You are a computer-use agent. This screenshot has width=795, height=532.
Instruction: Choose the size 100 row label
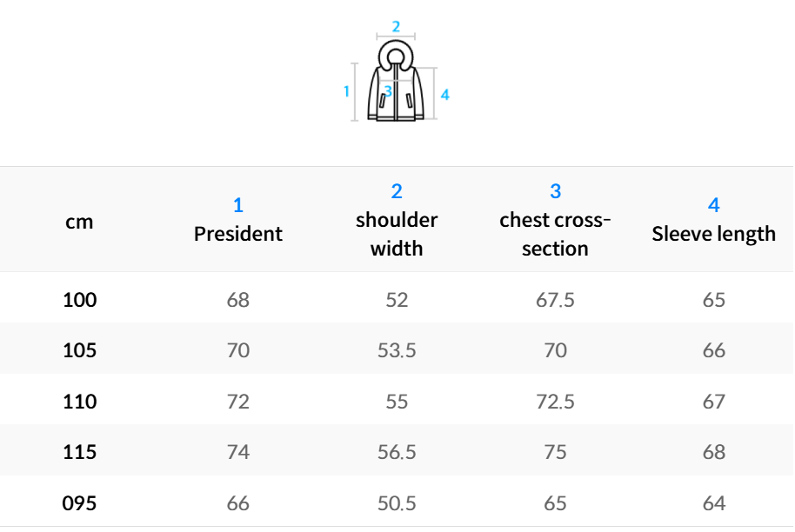tap(79, 301)
